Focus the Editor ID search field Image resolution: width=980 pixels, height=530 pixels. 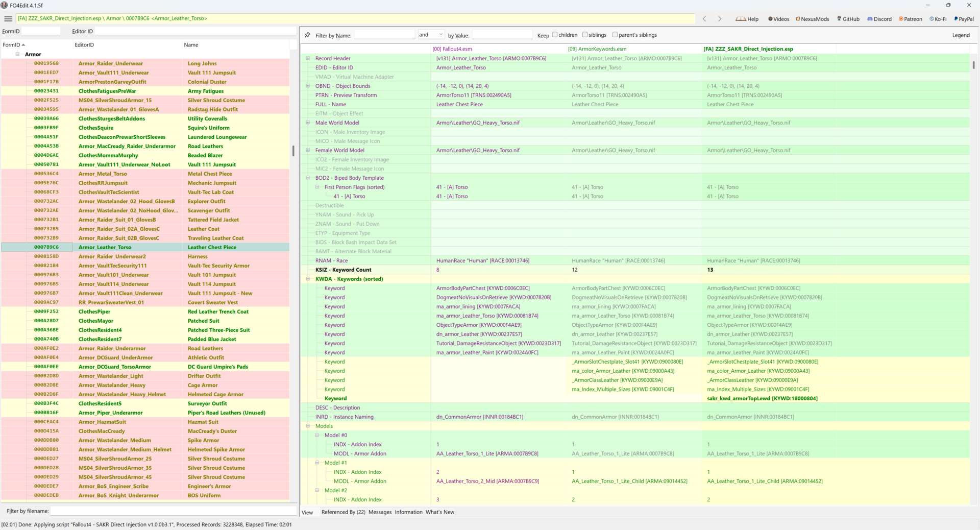[x=195, y=31]
